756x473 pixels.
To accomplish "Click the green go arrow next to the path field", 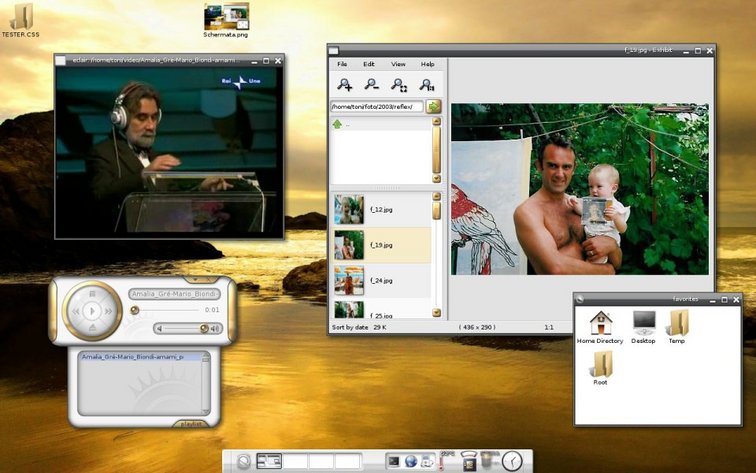I will click(433, 106).
